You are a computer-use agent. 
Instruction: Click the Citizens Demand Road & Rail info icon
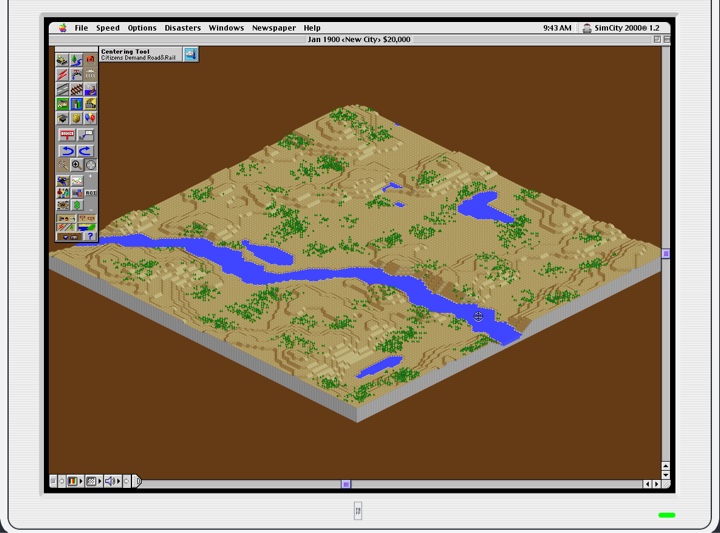pyautogui.click(x=189, y=54)
